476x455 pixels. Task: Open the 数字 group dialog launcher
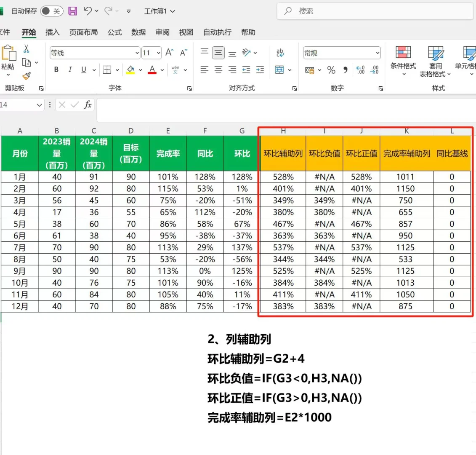381,88
